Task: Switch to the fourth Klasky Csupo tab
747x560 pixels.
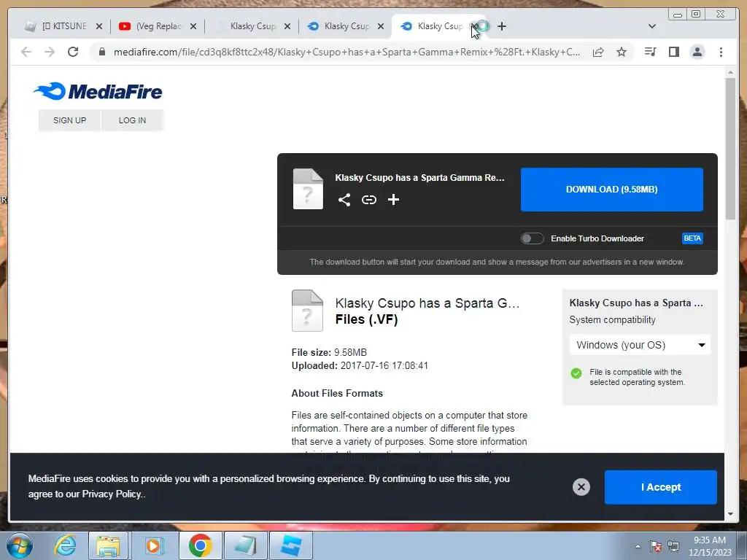Action: coord(346,26)
